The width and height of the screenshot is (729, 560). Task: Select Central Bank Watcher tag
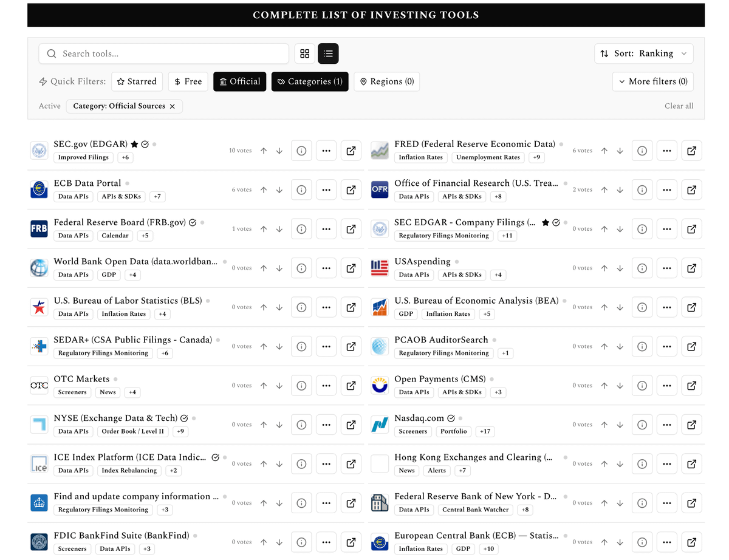point(476,510)
